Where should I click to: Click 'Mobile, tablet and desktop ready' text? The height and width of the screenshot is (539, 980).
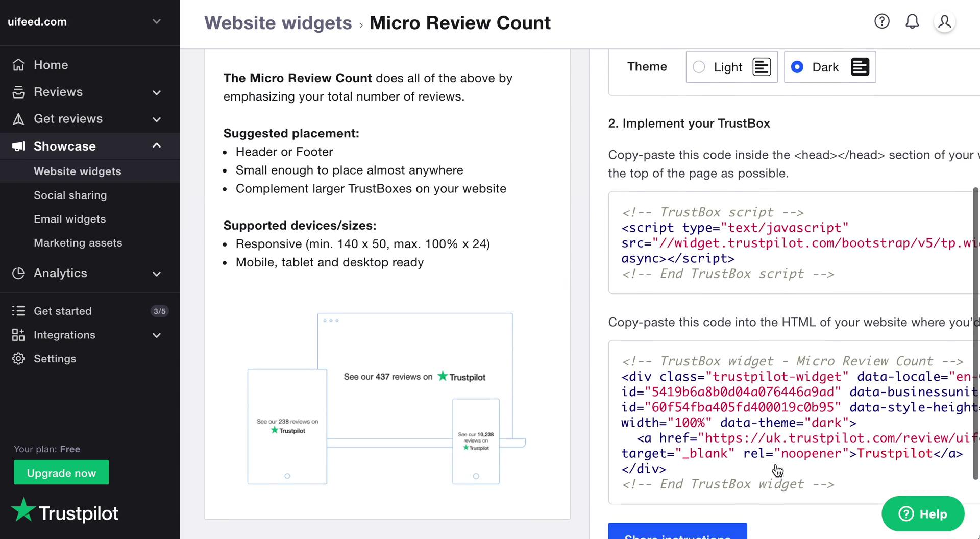[x=330, y=262]
